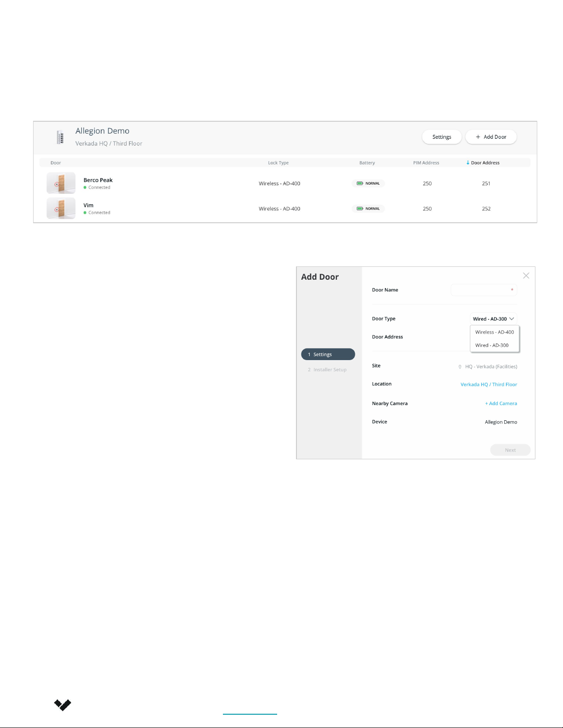Open the Allegion Demo Settings button
The image size is (563, 728).
[442, 137]
